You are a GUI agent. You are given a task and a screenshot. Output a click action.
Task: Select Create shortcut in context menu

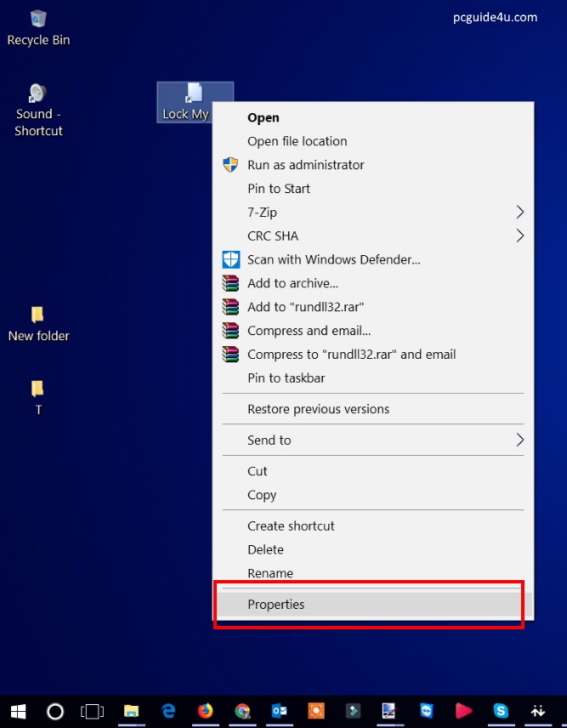coord(291,526)
